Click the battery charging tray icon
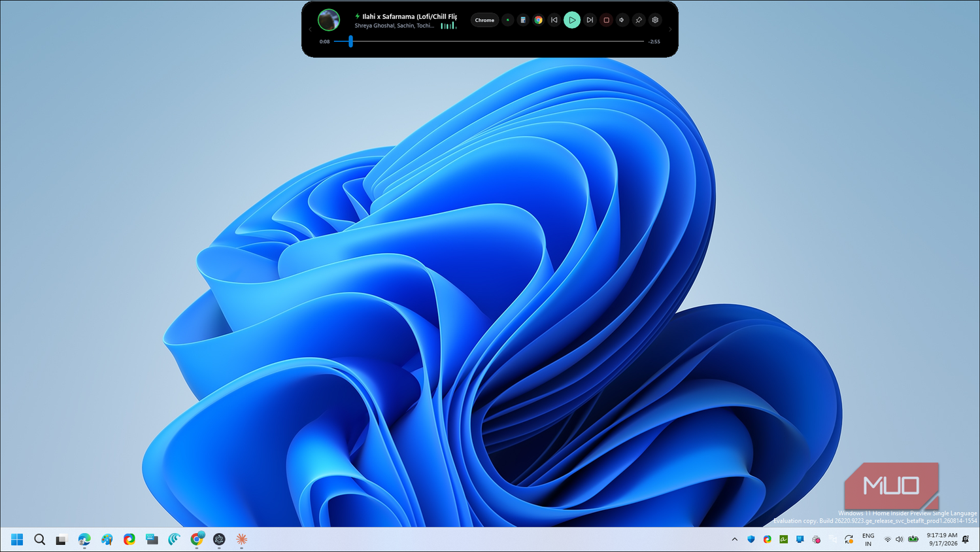Screen dimensions: 980x552 tap(913, 540)
